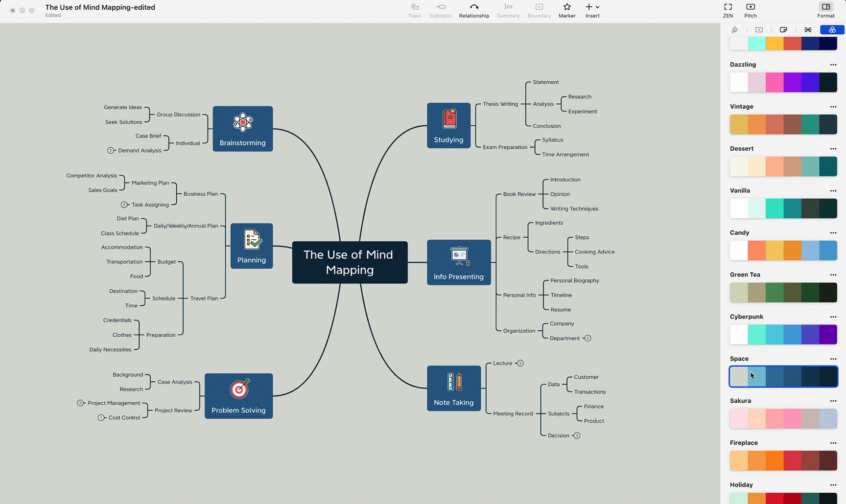Select the Book Review subtopic
The width and height of the screenshot is (846, 504).
[x=519, y=194]
